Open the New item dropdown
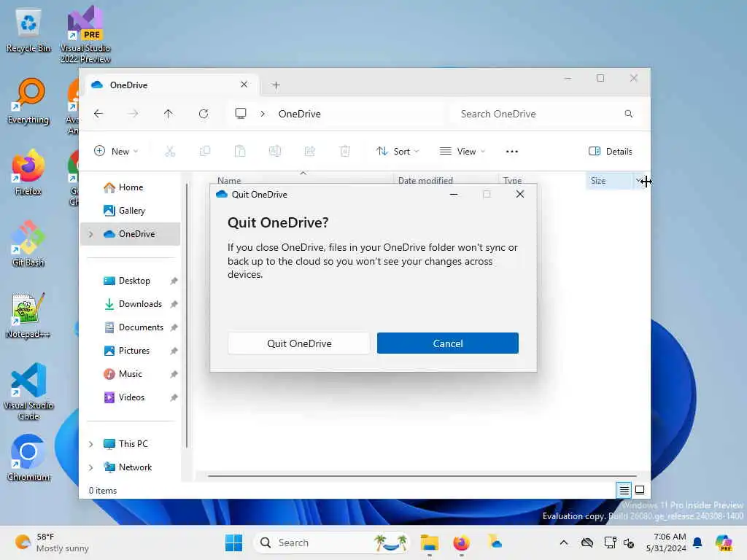This screenshot has height=560, width=747. click(116, 152)
